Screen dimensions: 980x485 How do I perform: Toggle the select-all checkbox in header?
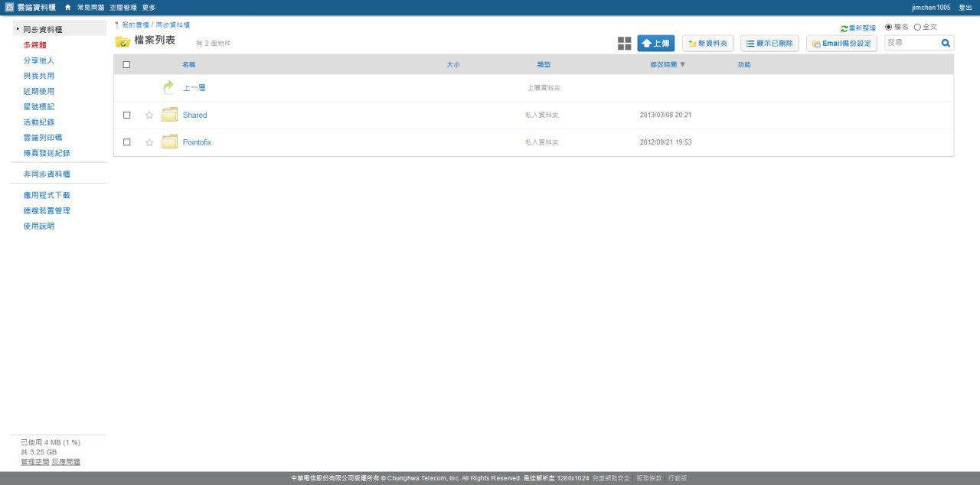pyautogui.click(x=126, y=65)
